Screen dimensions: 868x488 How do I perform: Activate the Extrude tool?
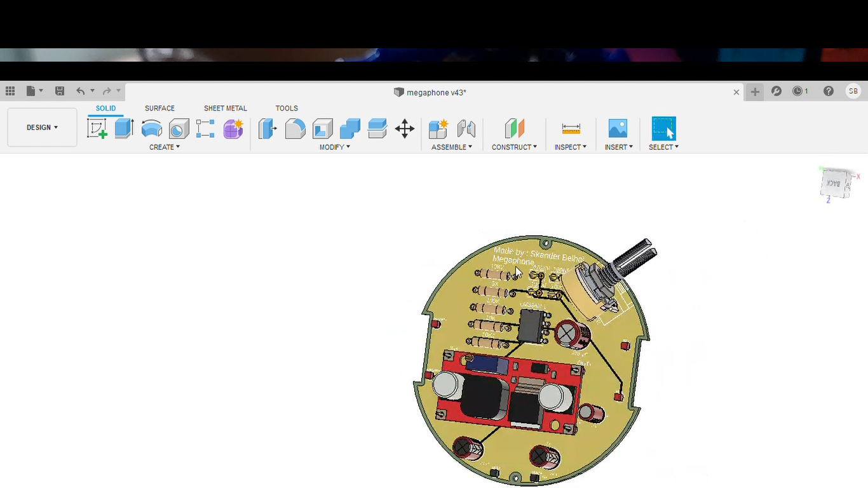point(123,127)
